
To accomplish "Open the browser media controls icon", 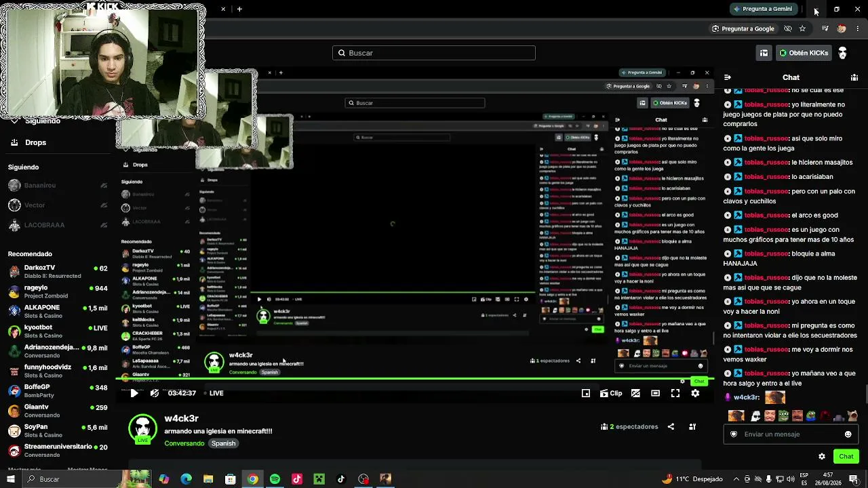I will 825,28.
